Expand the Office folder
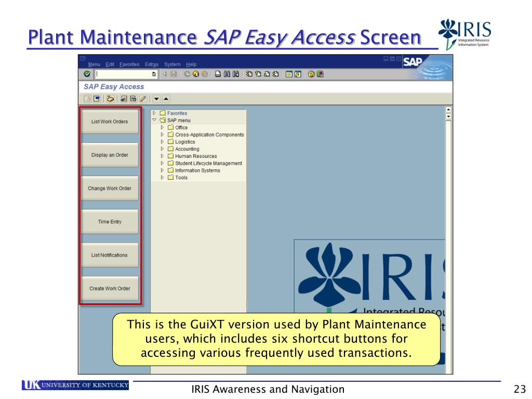Viewport: 532px width, 399px height. pyautogui.click(x=162, y=128)
